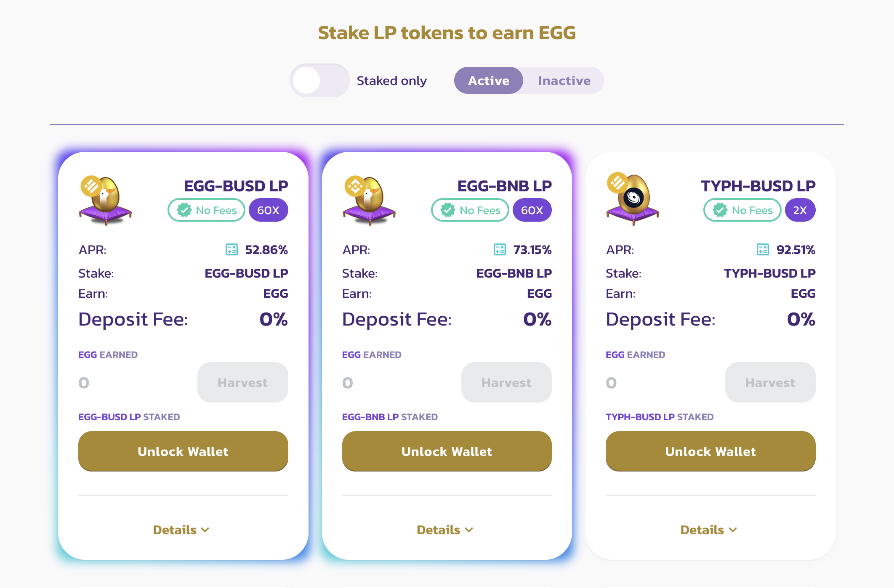Unlock Wallet for the EGG-BUSD LP pool
The width and height of the screenshot is (894, 588).
(183, 451)
